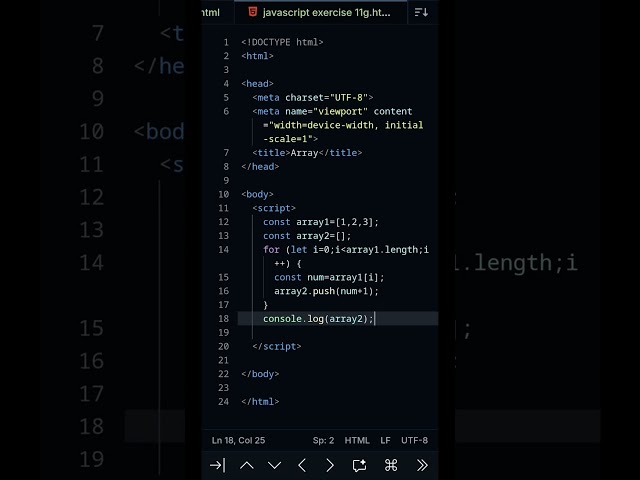640x480 pixels.
Task: Tap the down arrow key icon
Action: coord(274,465)
